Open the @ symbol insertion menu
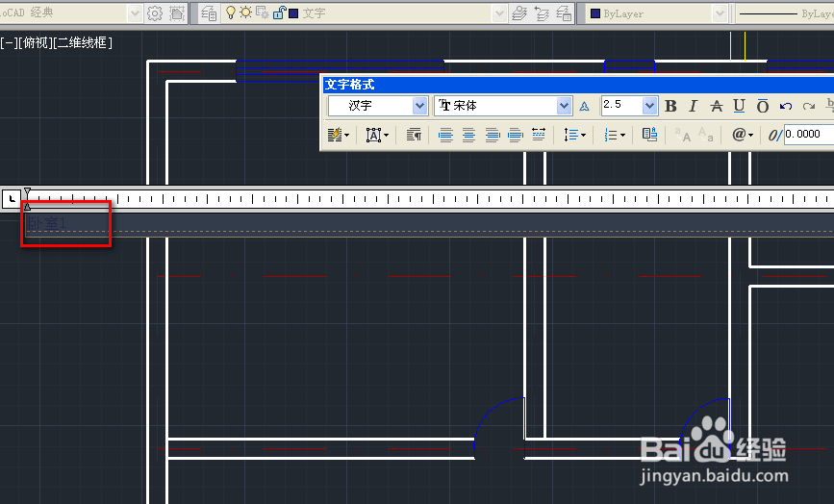The image size is (834, 504). 743,135
